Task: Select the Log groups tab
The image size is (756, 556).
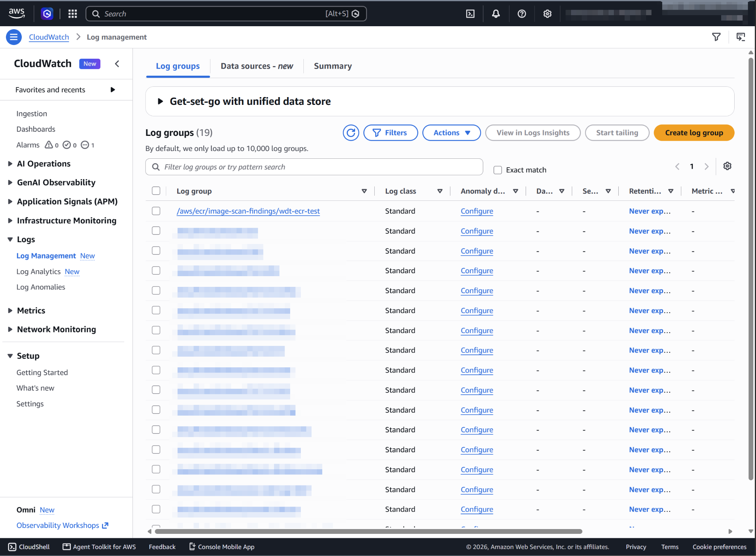Action: pyautogui.click(x=178, y=66)
